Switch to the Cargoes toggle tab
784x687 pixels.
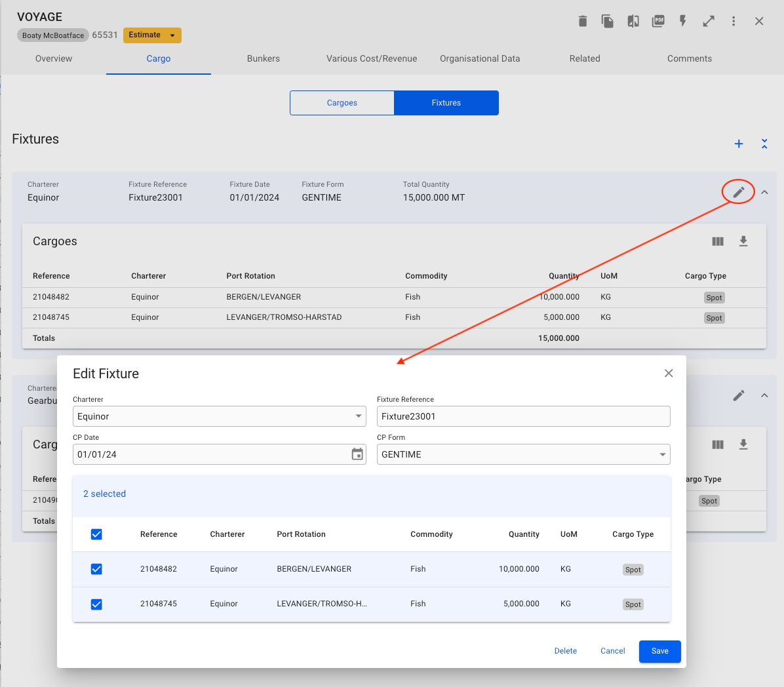tap(342, 103)
